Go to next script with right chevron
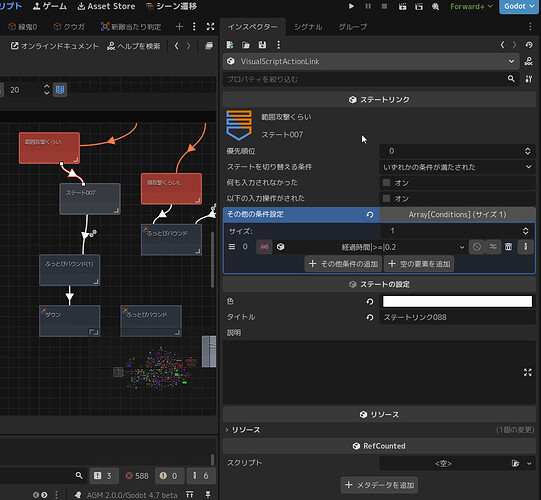Viewport: 541px width, 500px height. click(x=188, y=46)
